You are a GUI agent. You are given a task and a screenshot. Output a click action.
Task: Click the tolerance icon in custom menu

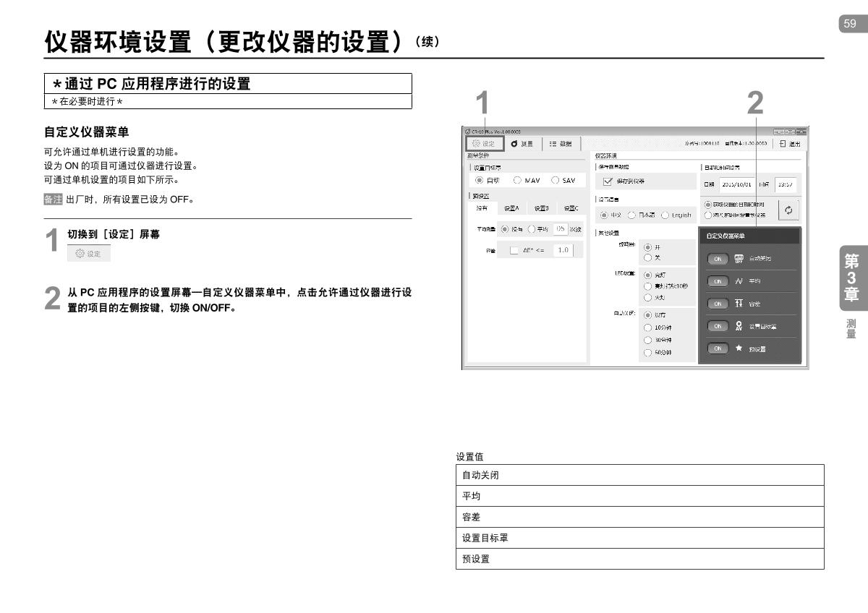(738, 304)
